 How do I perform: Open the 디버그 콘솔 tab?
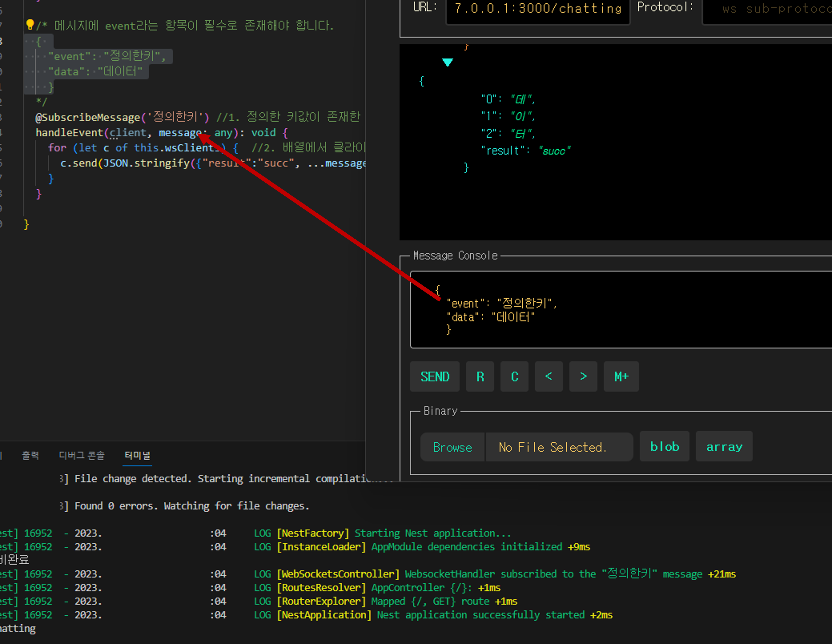(81, 455)
